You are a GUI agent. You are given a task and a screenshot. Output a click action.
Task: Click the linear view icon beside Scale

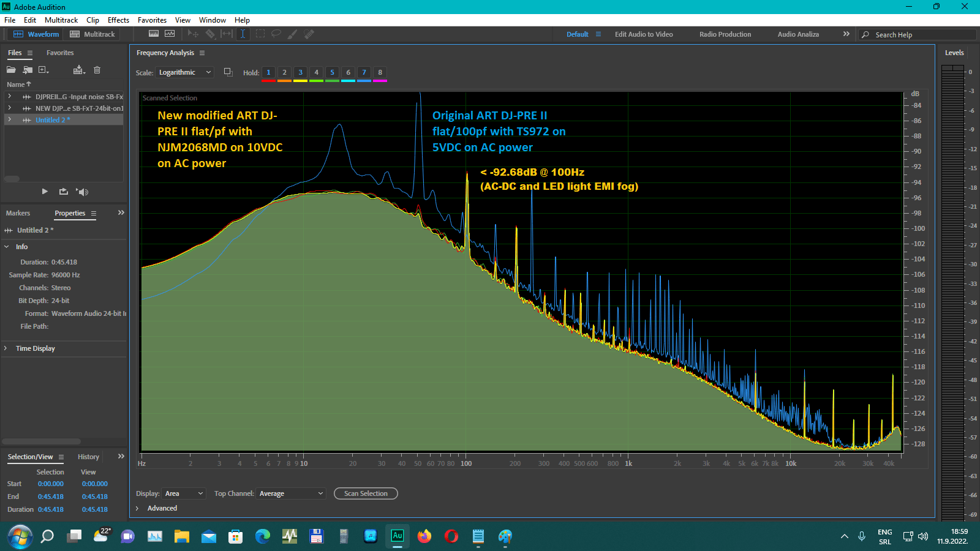point(228,72)
